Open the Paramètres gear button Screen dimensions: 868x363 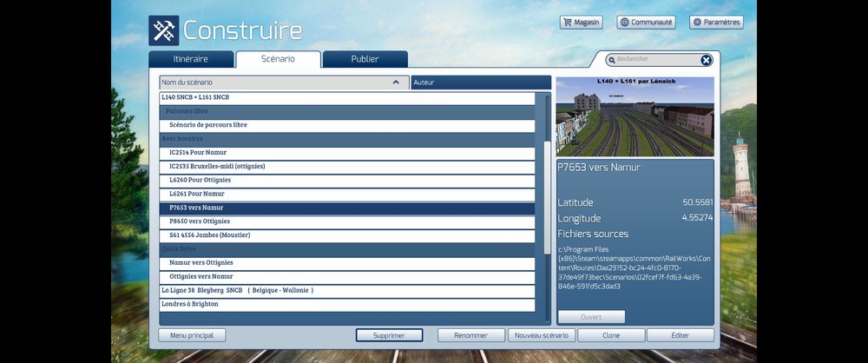click(x=716, y=23)
